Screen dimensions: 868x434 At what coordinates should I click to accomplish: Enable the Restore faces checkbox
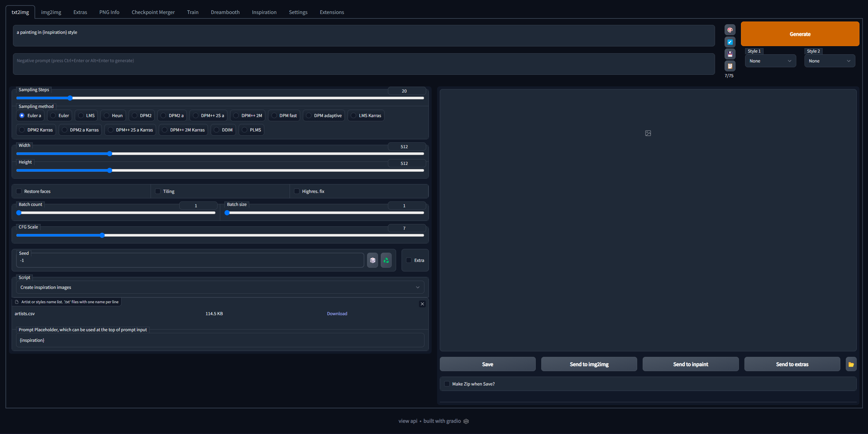click(19, 191)
